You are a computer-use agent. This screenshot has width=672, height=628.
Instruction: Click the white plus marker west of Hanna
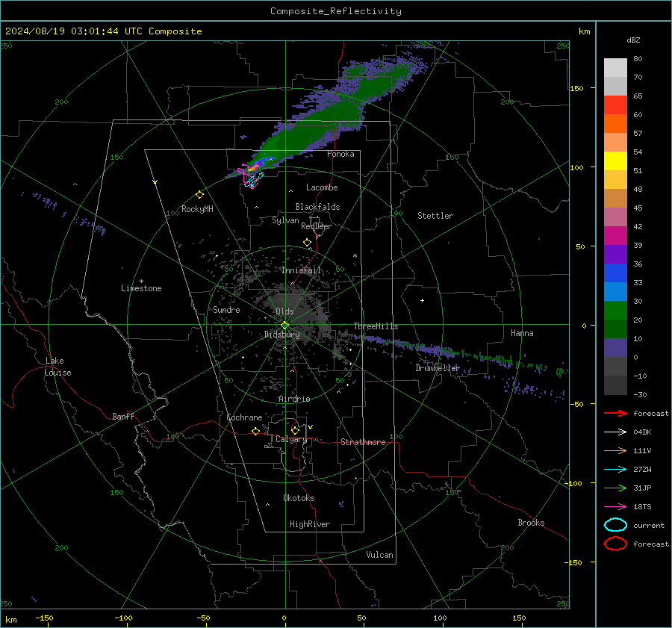tap(422, 300)
